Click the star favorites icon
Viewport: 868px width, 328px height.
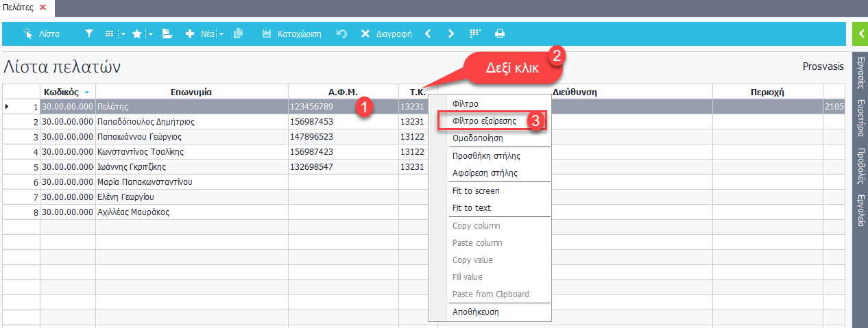pyautogui.click(x=136, y=34)
